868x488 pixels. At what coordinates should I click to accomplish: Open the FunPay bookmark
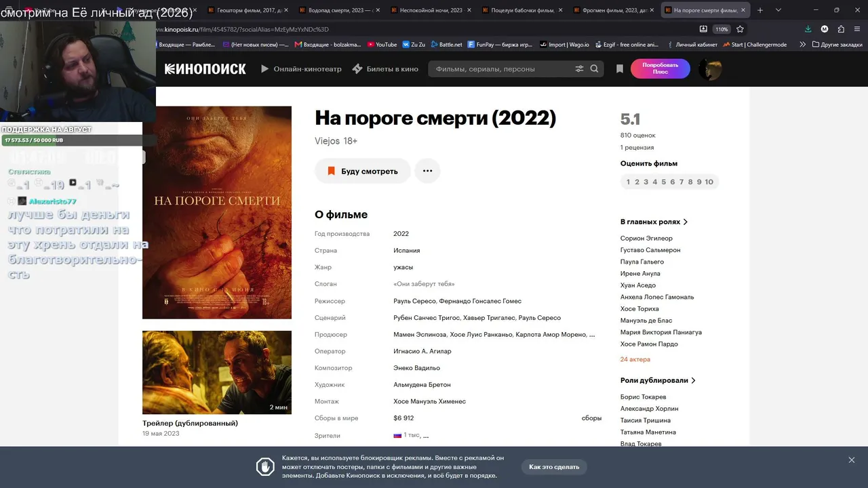[499, 45]
